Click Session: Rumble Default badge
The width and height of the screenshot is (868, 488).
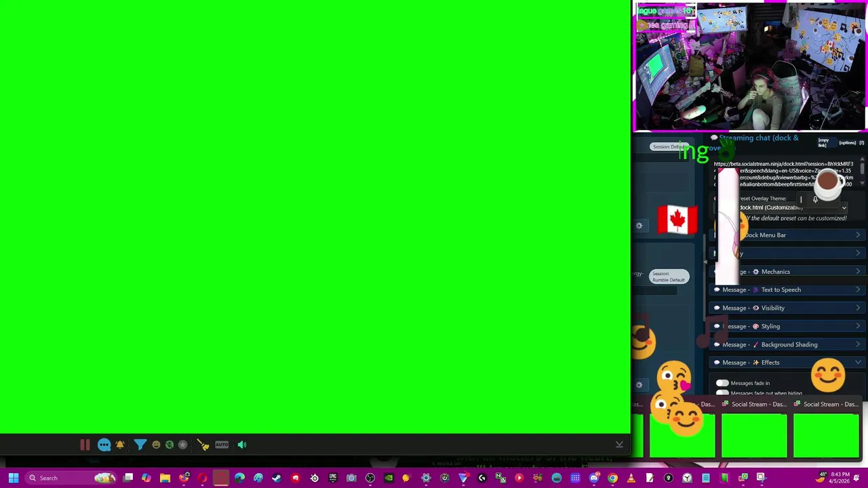pos(669,277)
